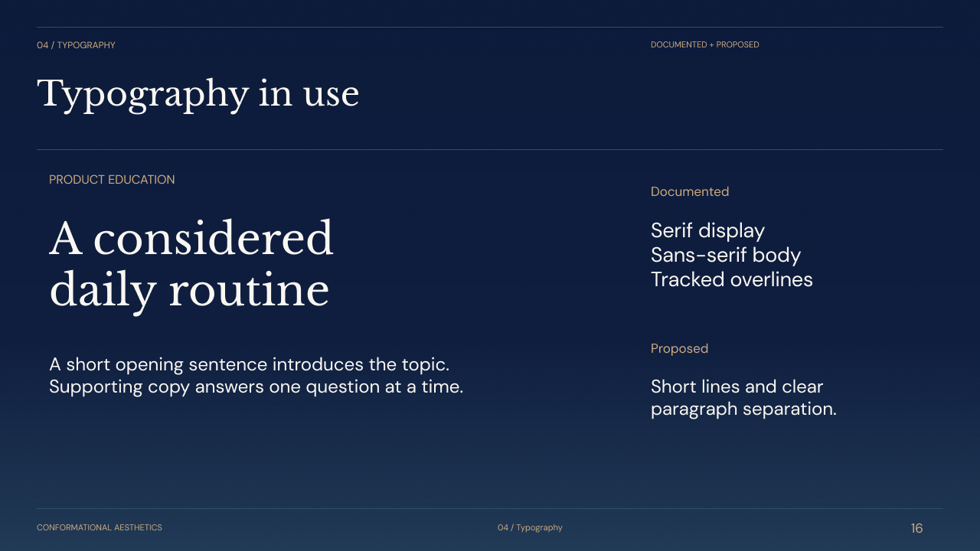Click the 'paragraph separation.' text line
Screen dimensions: 980x551
coord(743,409)
